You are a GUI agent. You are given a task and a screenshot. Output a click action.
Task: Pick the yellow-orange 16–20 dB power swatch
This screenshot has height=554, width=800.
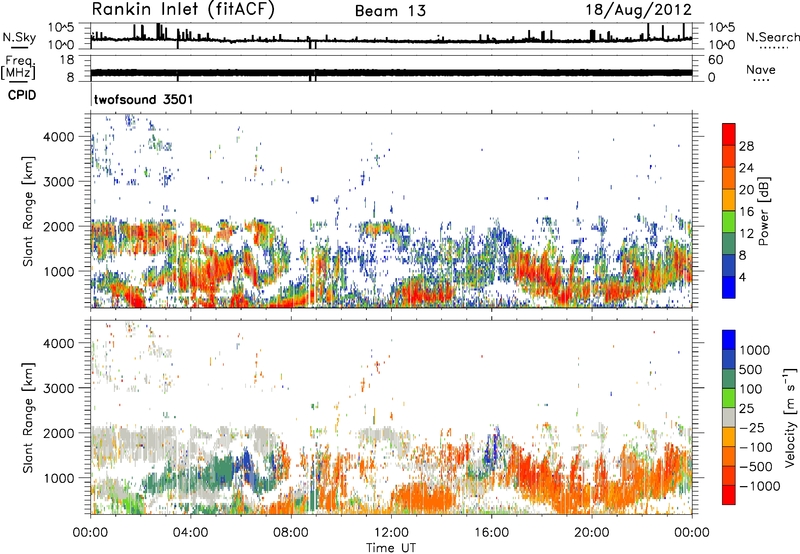pyautogui.click(x=729, y=200)
